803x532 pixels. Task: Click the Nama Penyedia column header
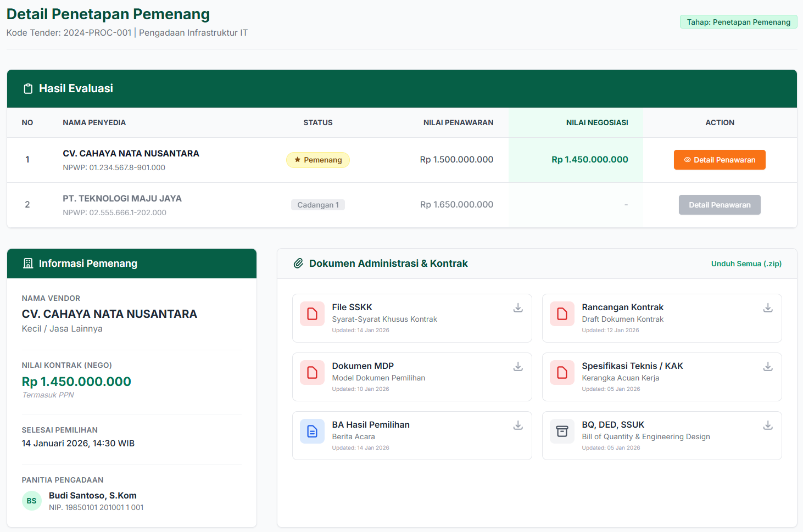tap(94, 122)
